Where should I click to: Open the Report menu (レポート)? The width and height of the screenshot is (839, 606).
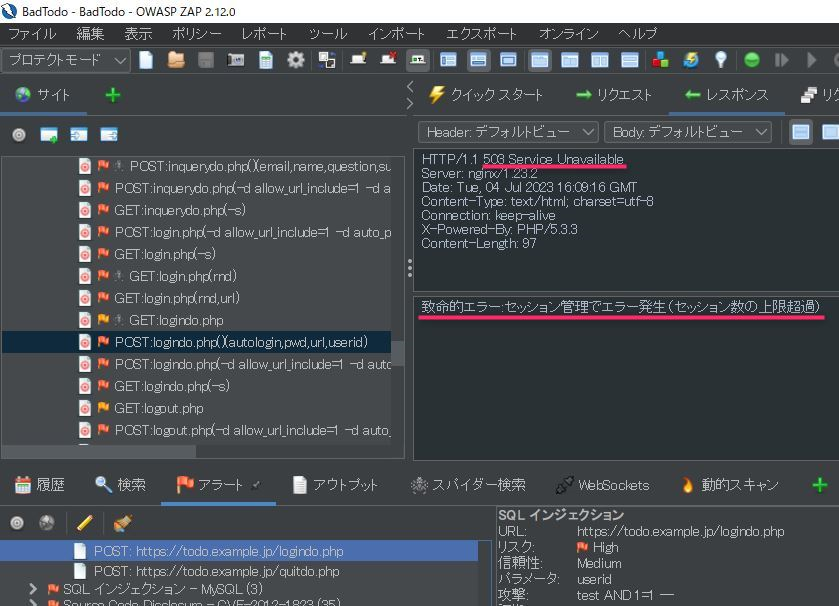coord(264,34)
